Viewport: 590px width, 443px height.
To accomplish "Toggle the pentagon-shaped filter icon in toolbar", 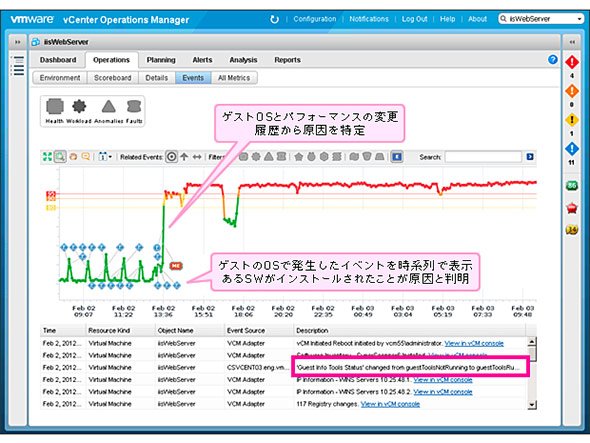I will (x=298, y=157).
